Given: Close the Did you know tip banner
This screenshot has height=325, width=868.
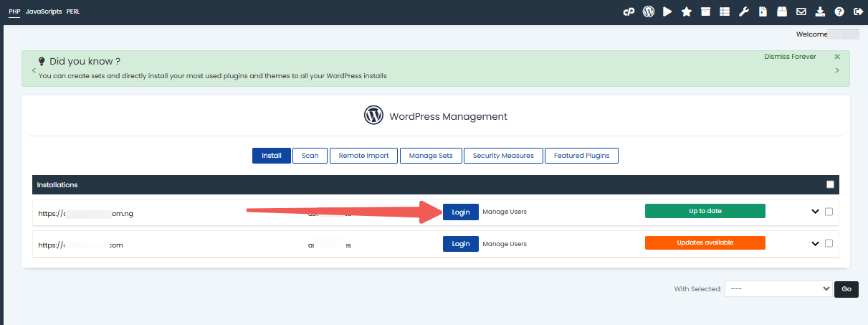Looking at the screenshot, I should coord(837,57).
